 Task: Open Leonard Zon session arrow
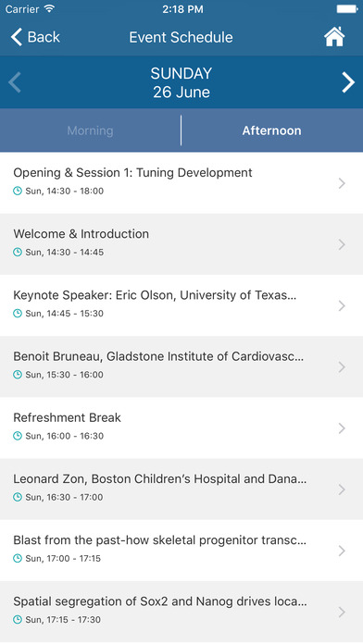pos(342,489)
